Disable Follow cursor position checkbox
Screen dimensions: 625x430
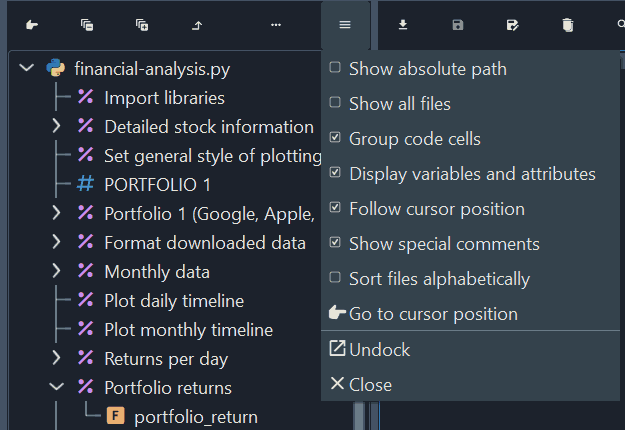pos(335,207)
